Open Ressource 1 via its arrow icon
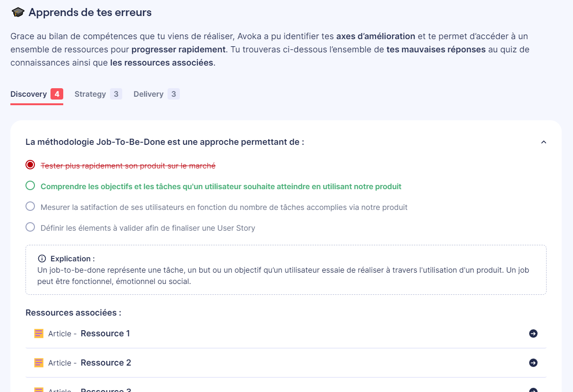 pos(533,334)
